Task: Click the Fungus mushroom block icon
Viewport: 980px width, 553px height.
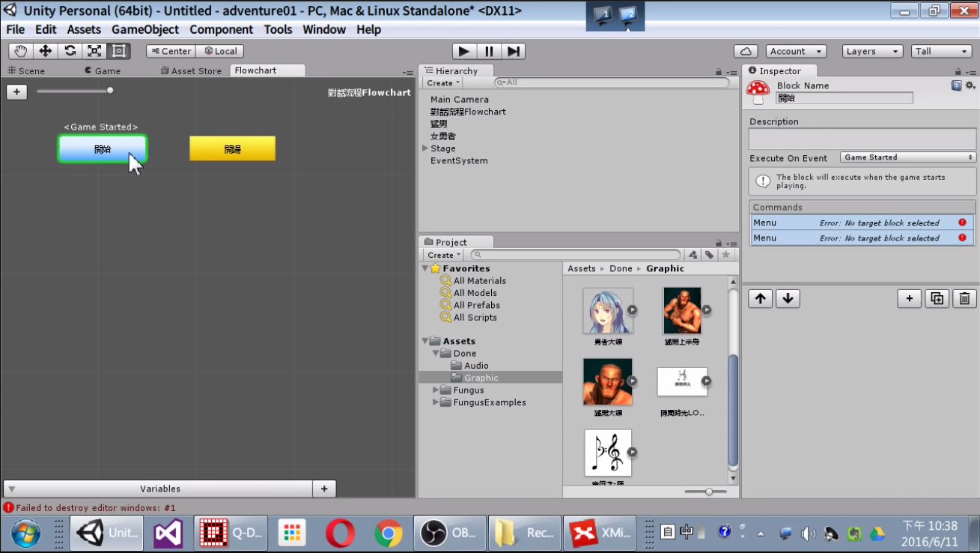Action: [x=759, y=92]
